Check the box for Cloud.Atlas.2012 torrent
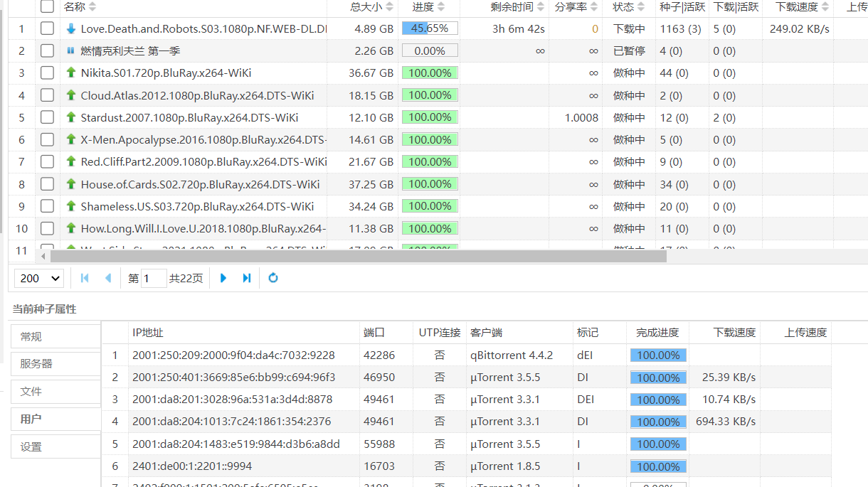Screen dimensions: 868x487 coord(47,95)
